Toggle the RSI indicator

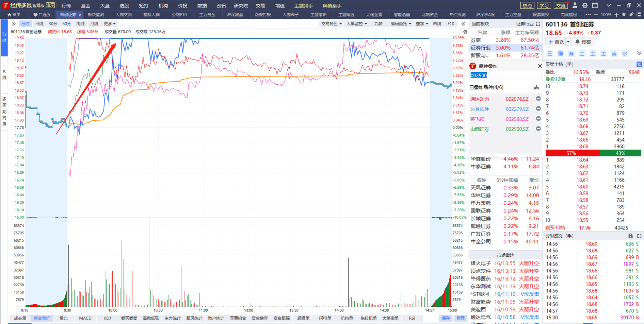[412, 318]
